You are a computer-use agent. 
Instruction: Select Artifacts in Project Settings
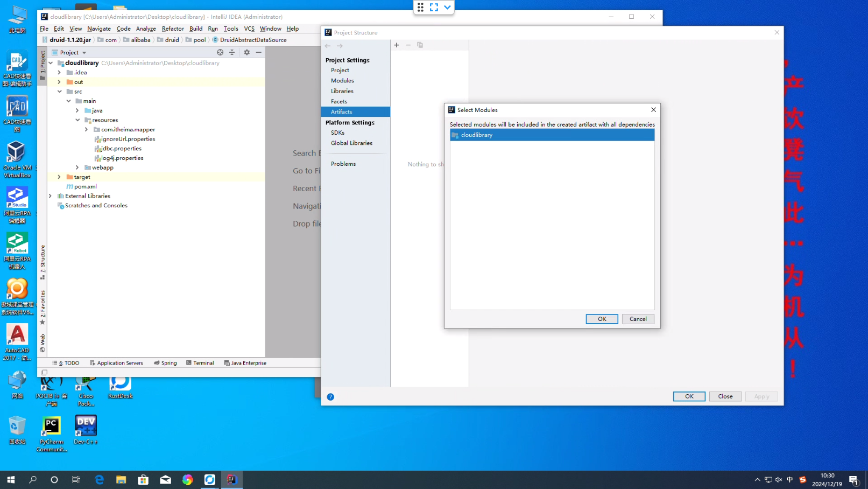click(x=356, y=112)
